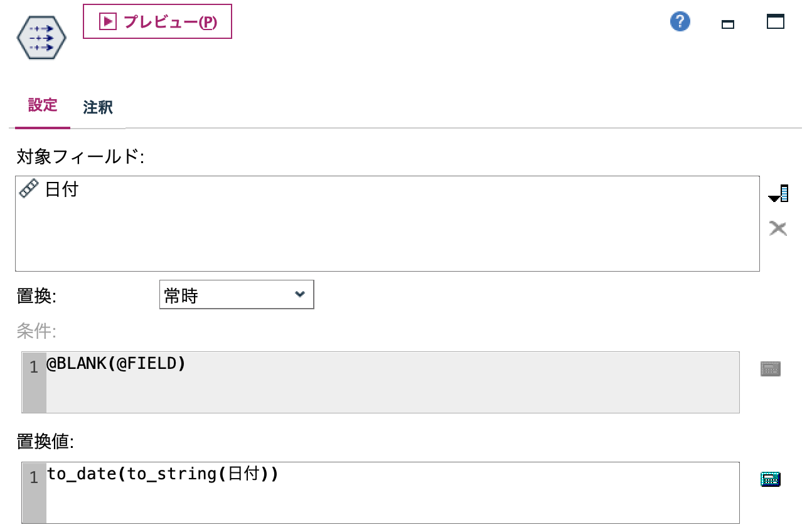Remove selected field with the X icon
Viewport: 807px width, 532px height.
(777, 228)
